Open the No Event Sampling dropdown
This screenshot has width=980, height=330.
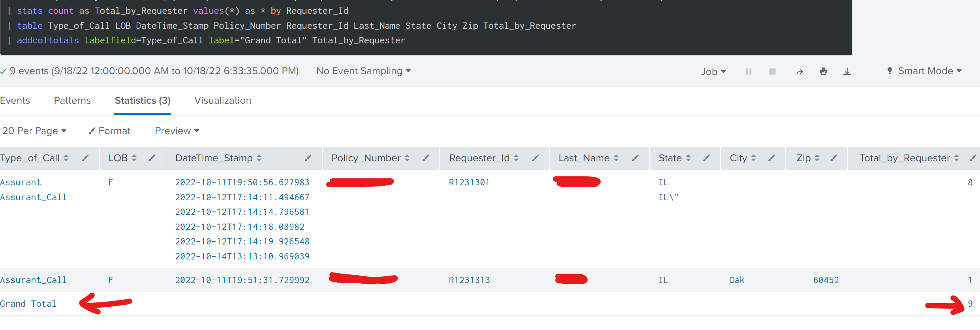coord(363,71)
